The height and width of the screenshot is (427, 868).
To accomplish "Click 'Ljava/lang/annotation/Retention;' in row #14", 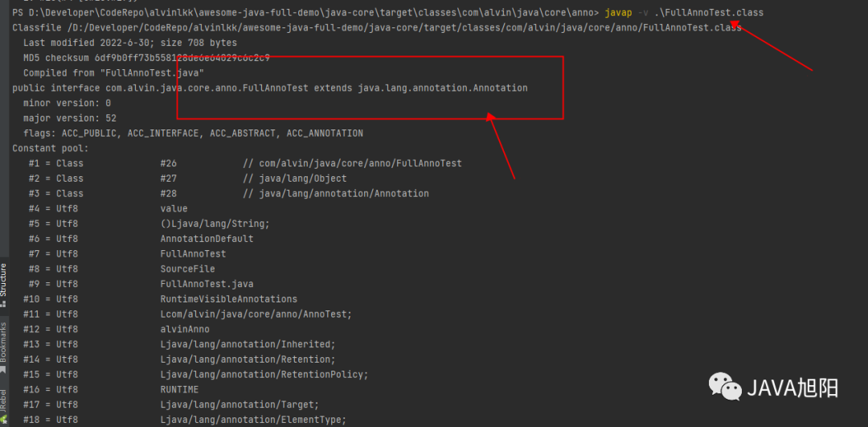I will [x=248, y=359].
